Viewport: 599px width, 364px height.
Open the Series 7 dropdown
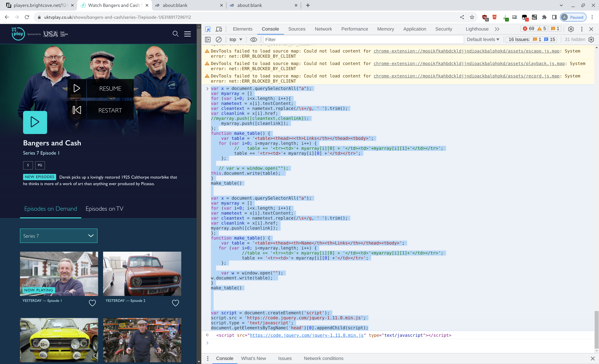(59, 236)
